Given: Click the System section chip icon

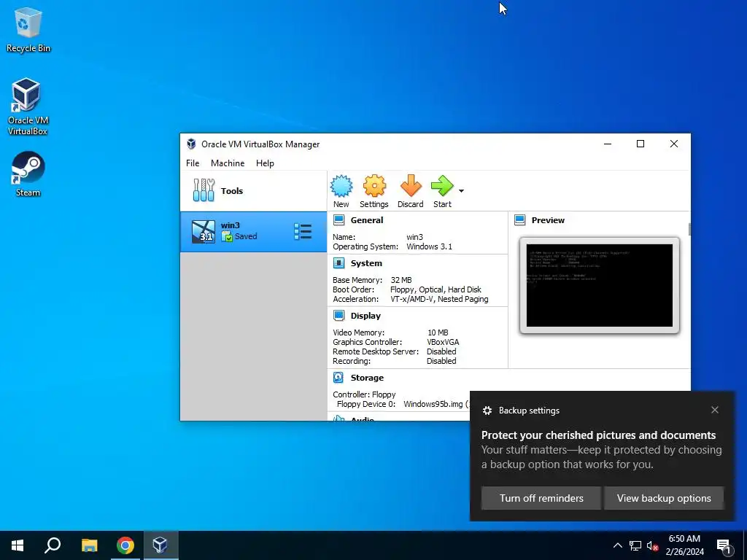Looking at the screenshot, I should (338, 262).
